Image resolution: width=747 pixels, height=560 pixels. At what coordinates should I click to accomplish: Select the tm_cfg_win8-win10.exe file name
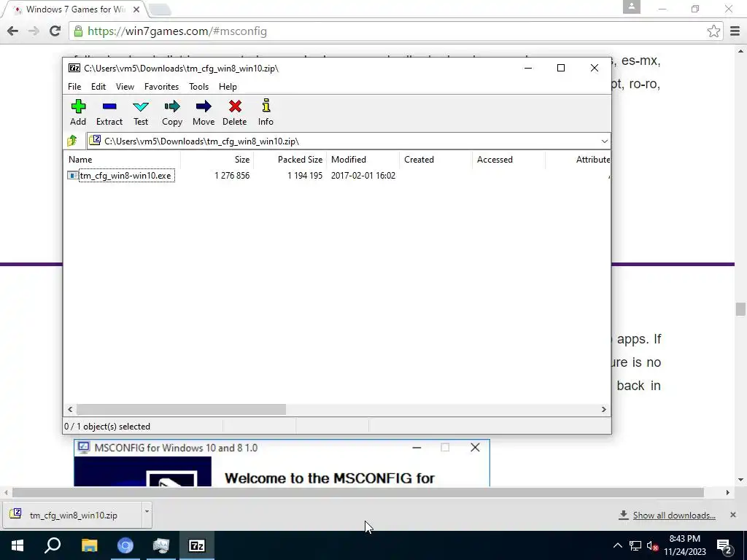[125, 176]
